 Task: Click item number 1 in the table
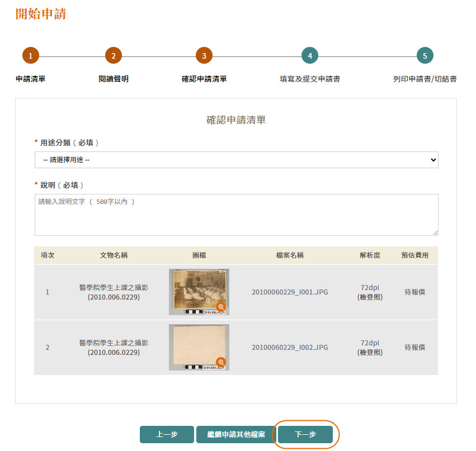(48, 292)
